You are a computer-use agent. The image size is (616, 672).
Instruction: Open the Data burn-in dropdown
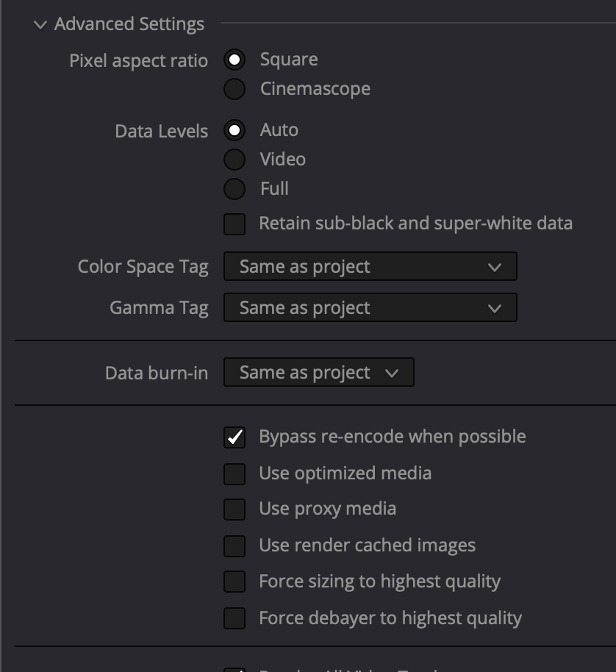(319, 373)
